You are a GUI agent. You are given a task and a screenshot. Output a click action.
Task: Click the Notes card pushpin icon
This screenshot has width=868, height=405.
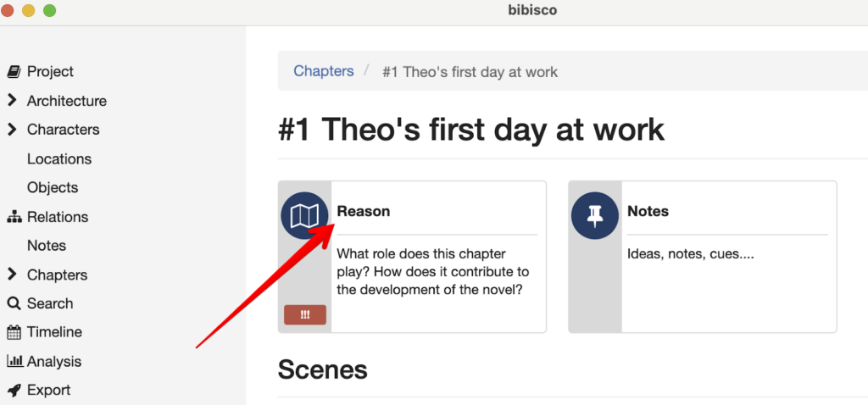click(x=595, y=216)
